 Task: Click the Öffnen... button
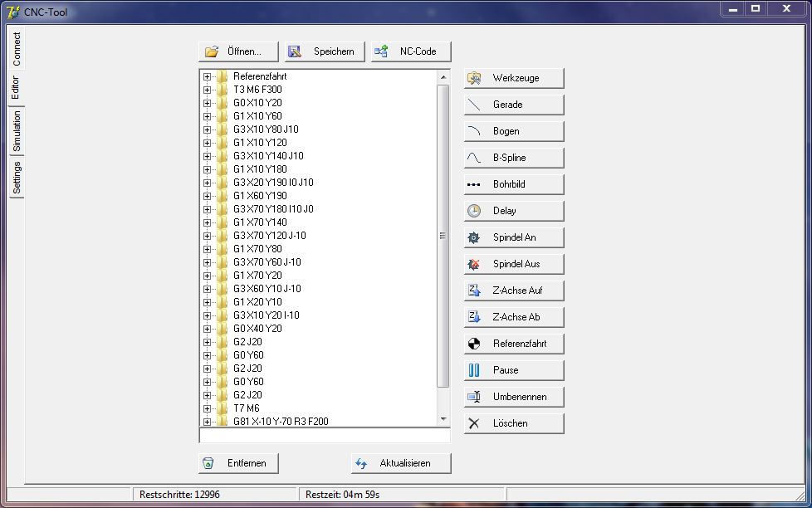238,51
